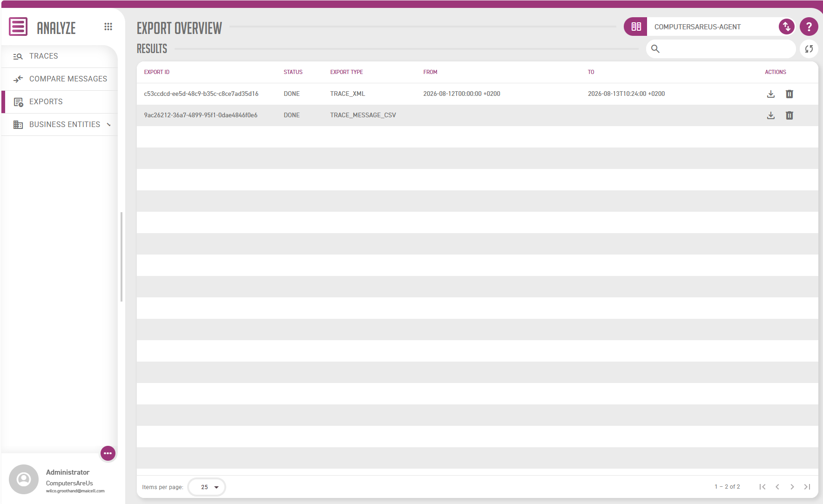Click the ACTIONS column header
The image size is (823, 504).
[x=776, y=72]
